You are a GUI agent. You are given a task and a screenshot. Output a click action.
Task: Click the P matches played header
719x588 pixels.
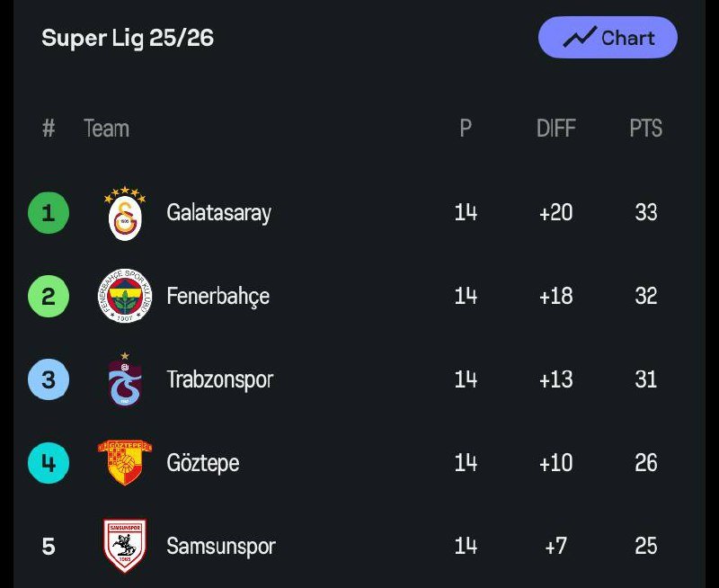(x=466, y=129)
